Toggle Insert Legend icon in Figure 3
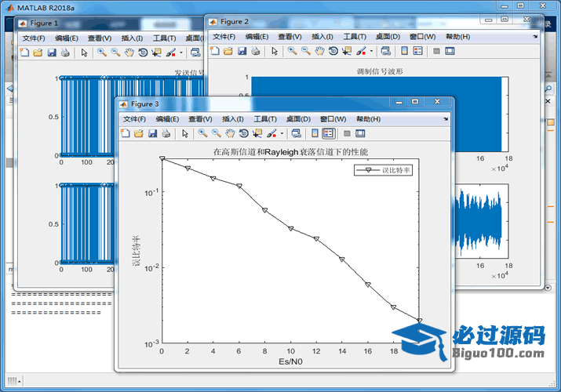The height and width of the screenshot is (392, 561). (x=329, y=133)
